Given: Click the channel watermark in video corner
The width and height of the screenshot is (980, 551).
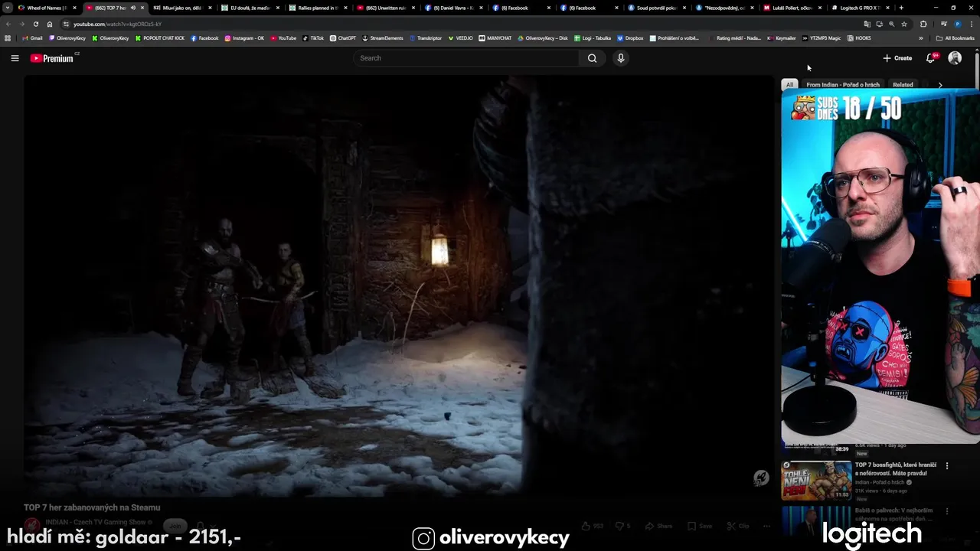Looking at the screenshot, I should coord(760,478).
